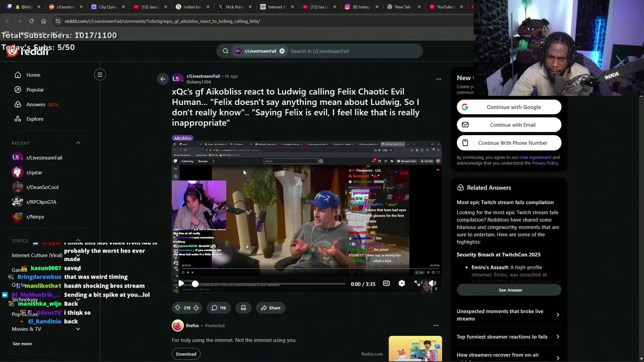The image size is (644, 362).
Task: Open the r/LivestreamFail community link in post header
Action: 203,76
